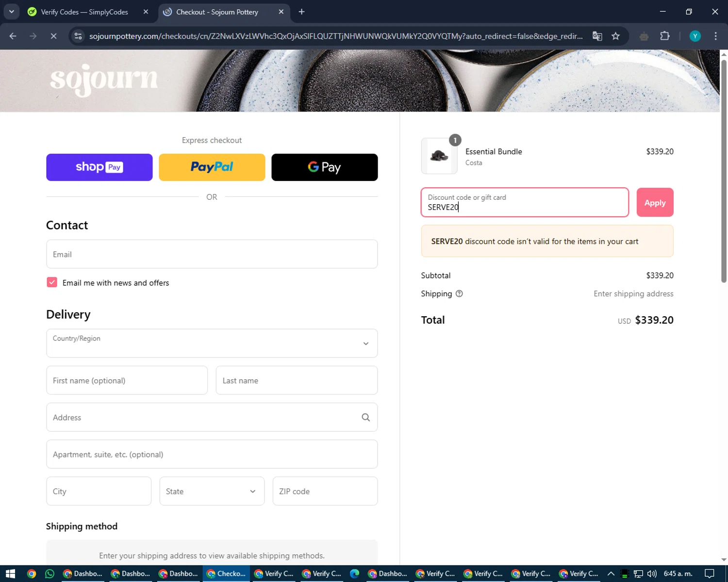
Task: Click the browser address bar URL
Action: (336, 36)
